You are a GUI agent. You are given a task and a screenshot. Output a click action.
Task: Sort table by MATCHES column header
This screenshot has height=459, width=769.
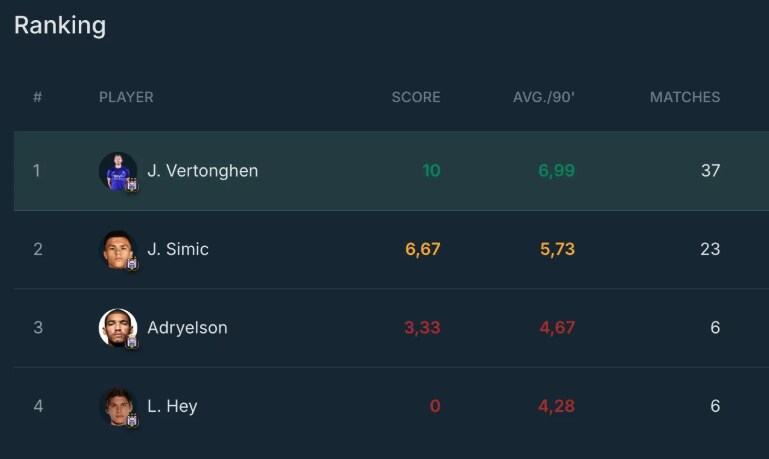point(685,97)
